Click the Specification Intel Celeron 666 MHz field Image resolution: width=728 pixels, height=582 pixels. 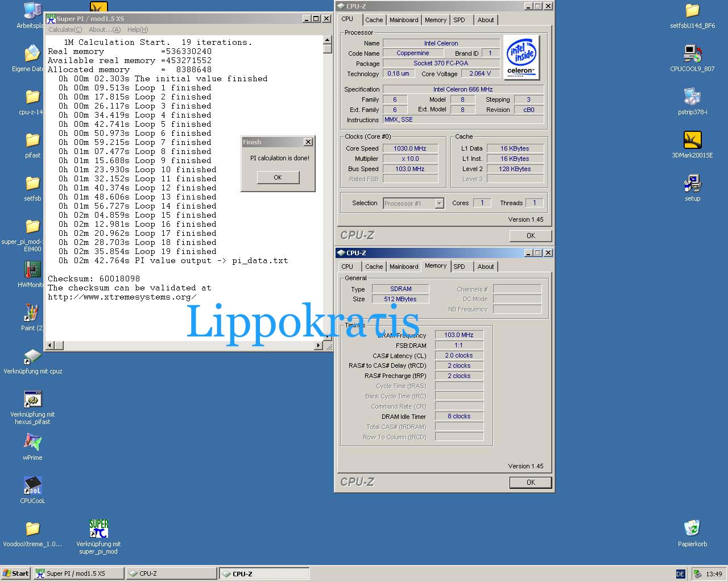(463, 89)
